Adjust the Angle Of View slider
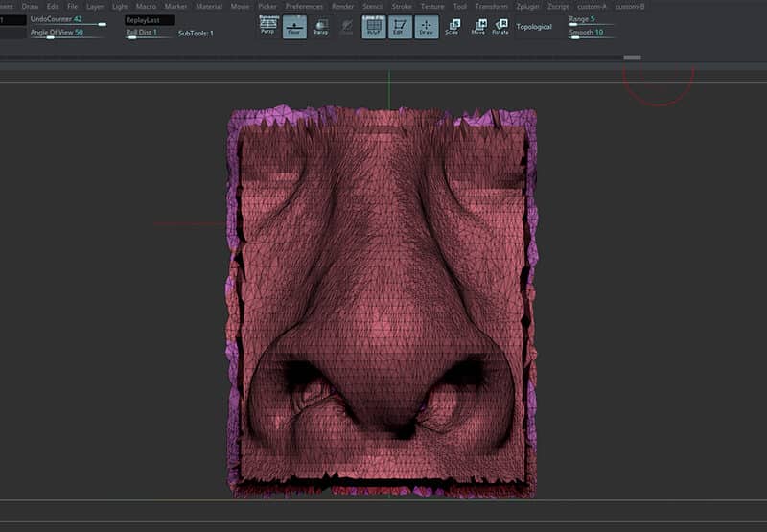 pos(66,34)
